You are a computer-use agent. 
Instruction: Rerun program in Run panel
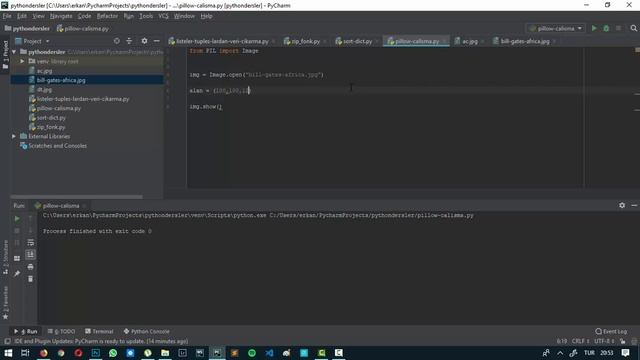point(17,219)
